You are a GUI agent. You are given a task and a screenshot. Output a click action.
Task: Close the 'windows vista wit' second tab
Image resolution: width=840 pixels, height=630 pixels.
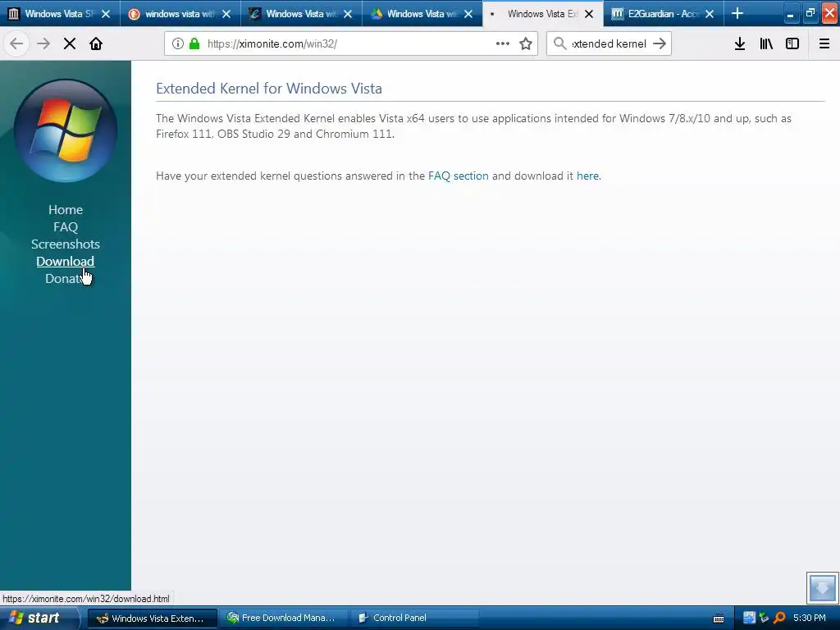[226, 14]
